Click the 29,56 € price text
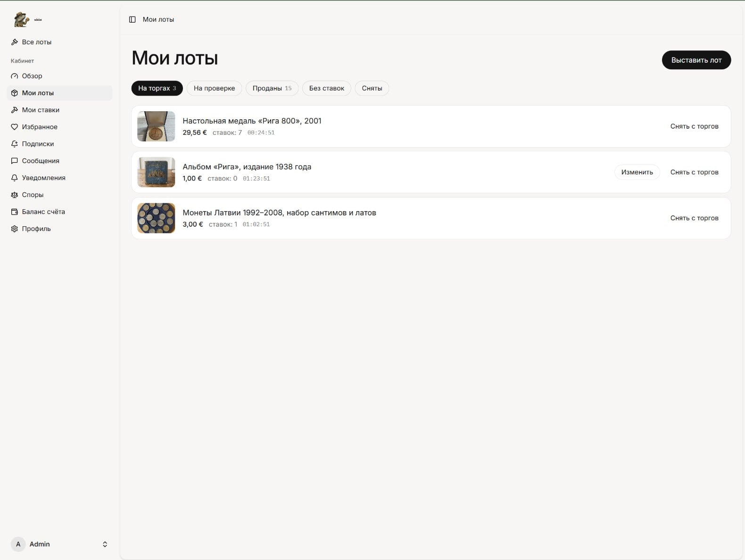 pos(195,132)
